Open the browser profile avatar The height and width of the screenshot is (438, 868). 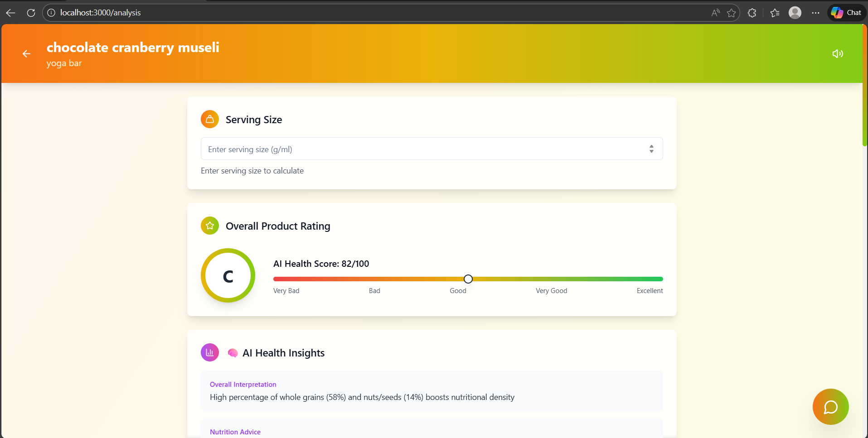795,13
